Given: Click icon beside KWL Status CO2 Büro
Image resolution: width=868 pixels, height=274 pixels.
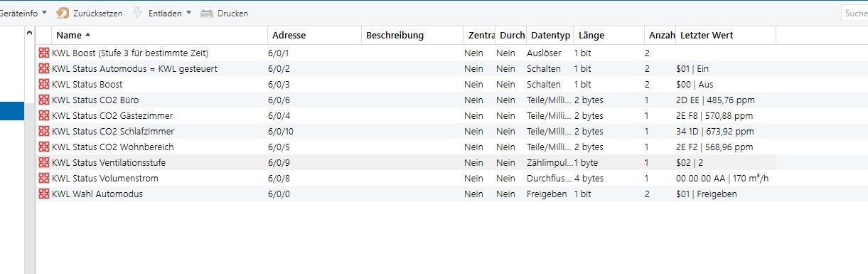Looking at the screenshot, I should [x=44, y=100].
